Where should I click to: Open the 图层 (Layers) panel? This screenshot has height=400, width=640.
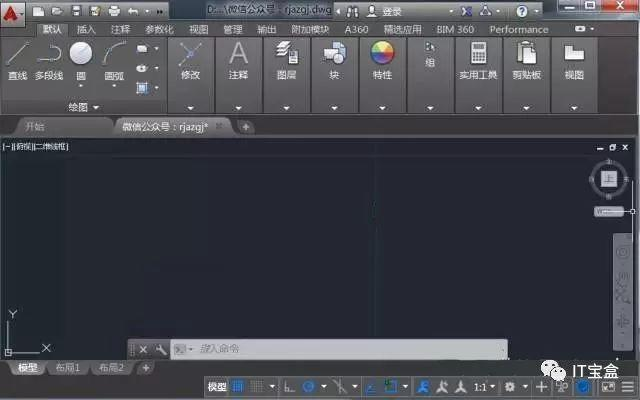(286, 61)
